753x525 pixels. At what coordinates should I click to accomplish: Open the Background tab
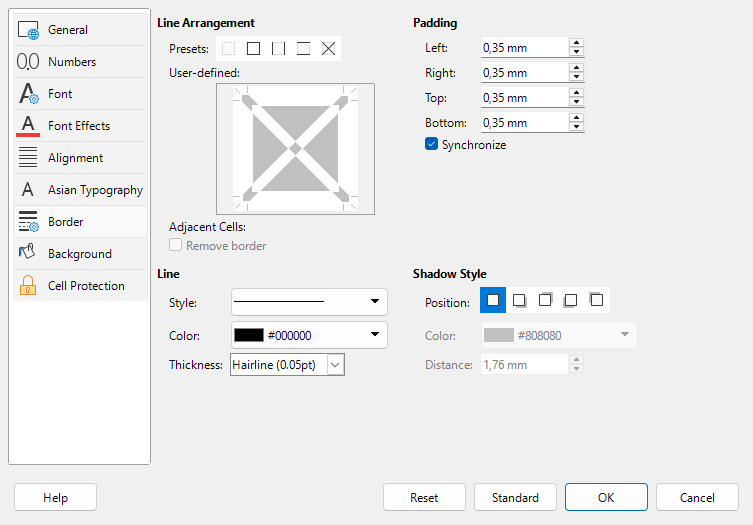80,254
